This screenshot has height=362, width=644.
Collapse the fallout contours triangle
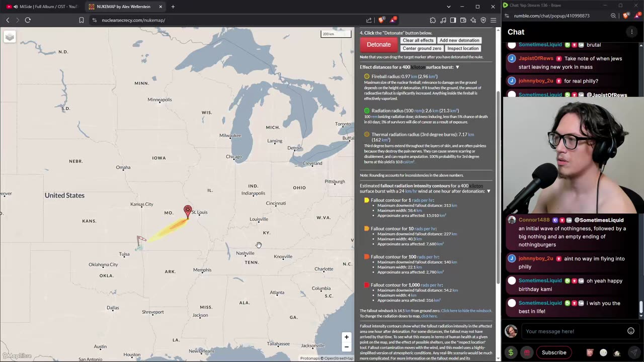488,191
